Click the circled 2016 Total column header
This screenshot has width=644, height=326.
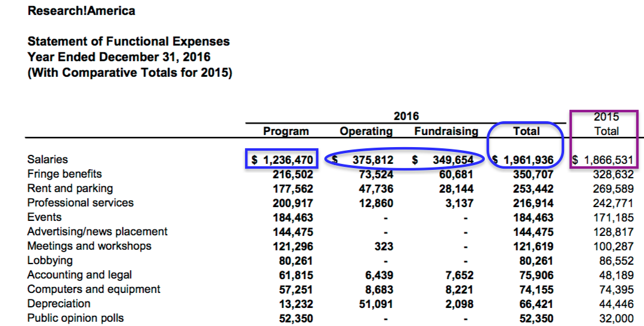pos(526,131)
